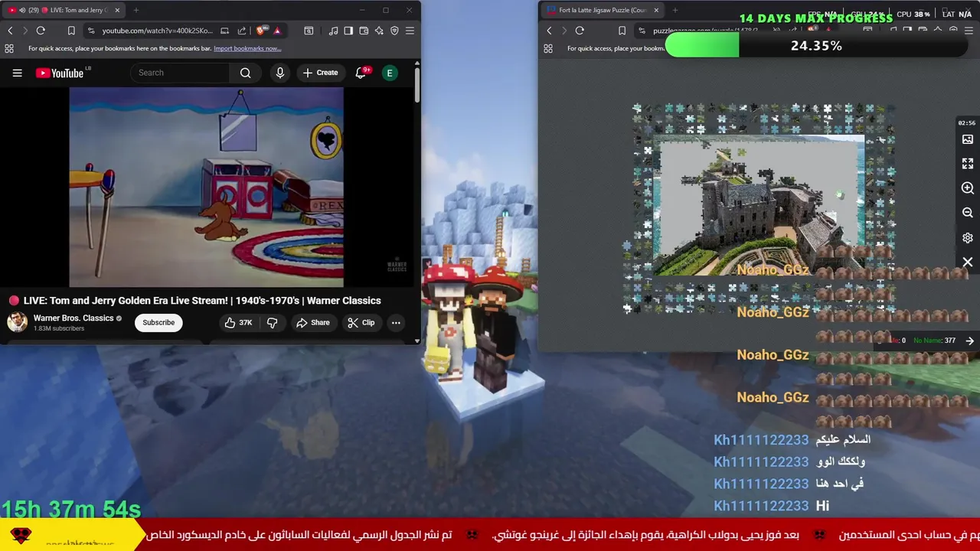
Task: Reload the puzzle page
Action: (580, 31)
